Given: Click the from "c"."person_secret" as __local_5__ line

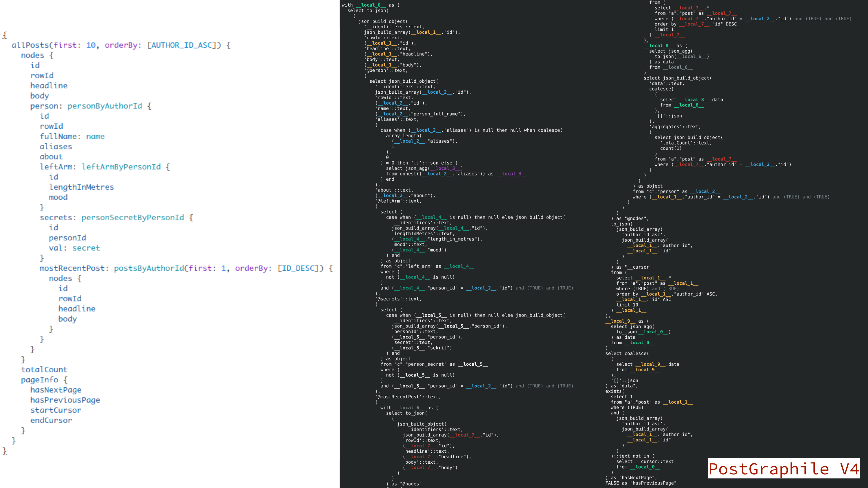Looking at the screenshot, I should pyautogui.click(x=434, y=364).
